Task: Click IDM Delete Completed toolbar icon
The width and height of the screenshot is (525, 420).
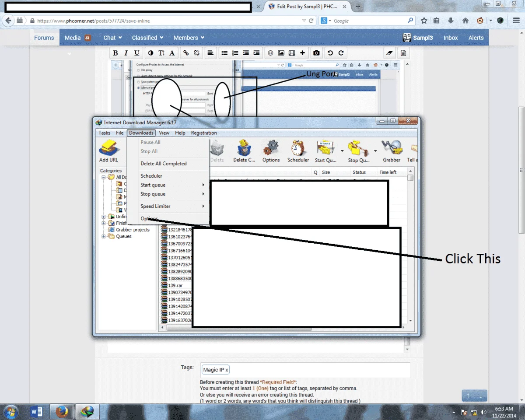Action: [x=244, y=151]
